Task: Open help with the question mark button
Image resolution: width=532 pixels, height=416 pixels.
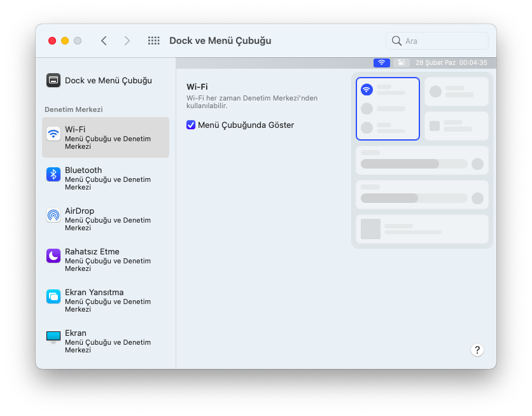Action: click(x=477, y=350)
